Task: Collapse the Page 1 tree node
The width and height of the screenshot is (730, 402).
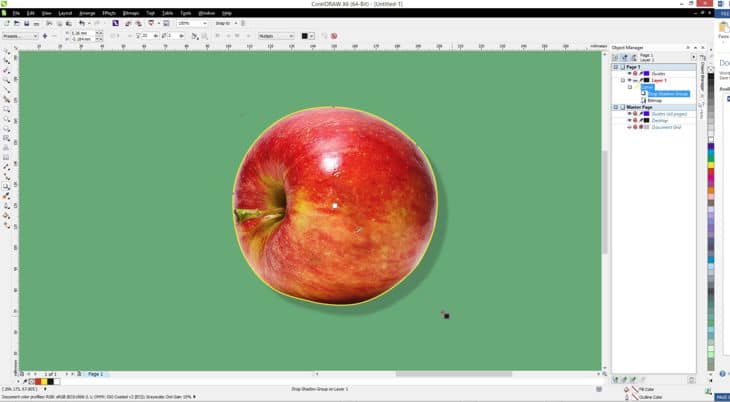Action: click(615, 67)
